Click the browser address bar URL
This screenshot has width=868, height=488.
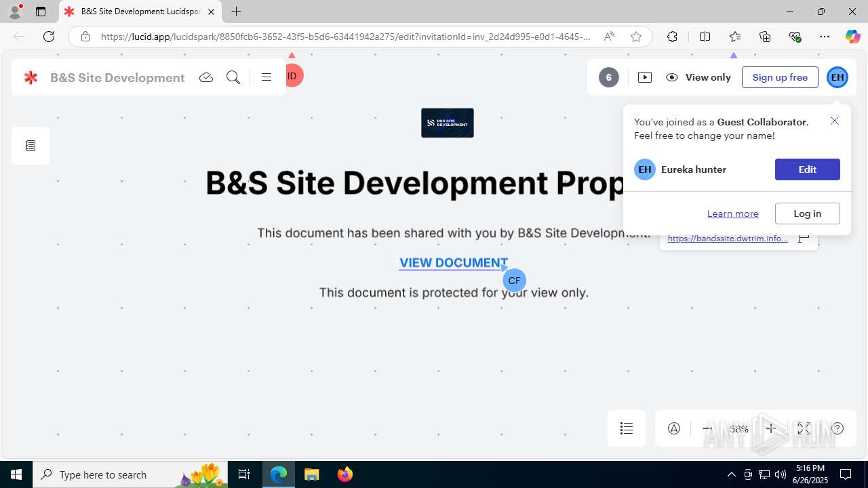point(346,37)
